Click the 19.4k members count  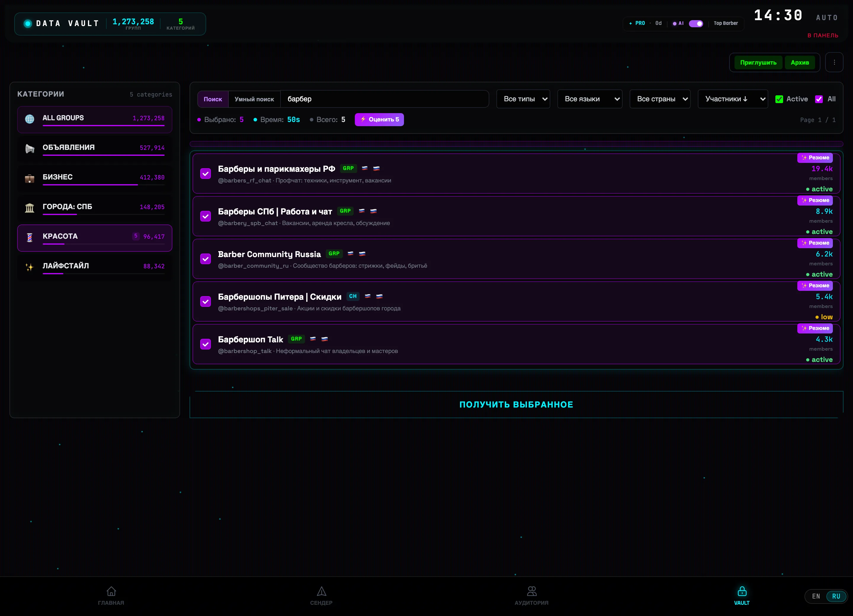822,169
